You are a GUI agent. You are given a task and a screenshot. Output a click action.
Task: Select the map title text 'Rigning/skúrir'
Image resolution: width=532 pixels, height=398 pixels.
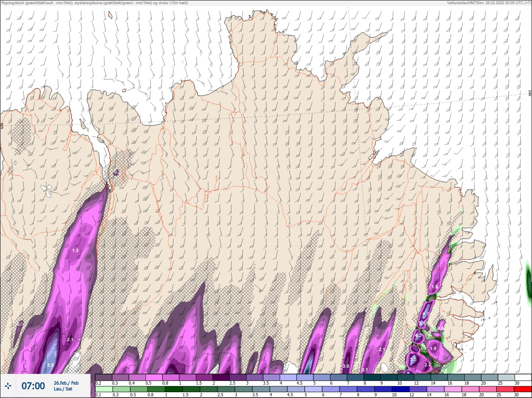14,3
